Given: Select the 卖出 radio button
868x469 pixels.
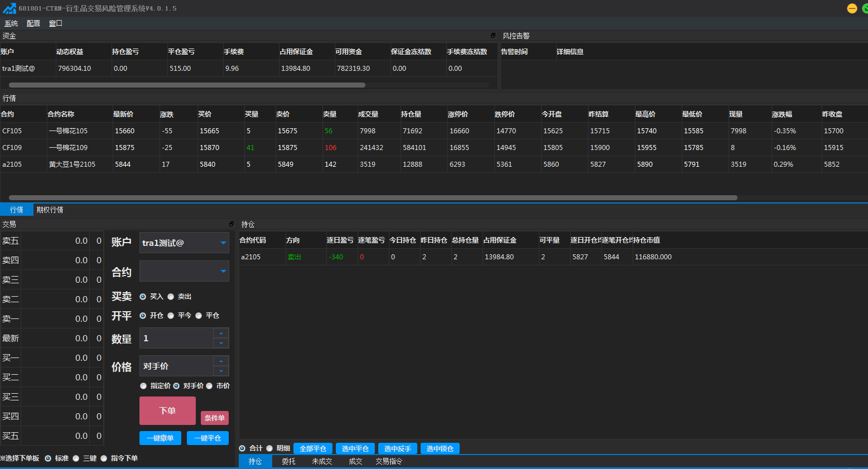Looking at the screenshot, I should click(171, 297).
